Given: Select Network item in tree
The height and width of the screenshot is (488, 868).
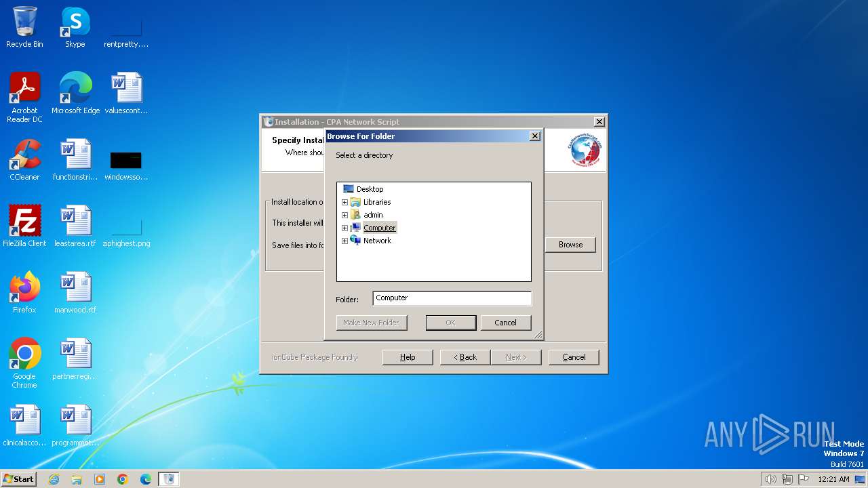Looking at the screenshot, I should click(377, 241).
